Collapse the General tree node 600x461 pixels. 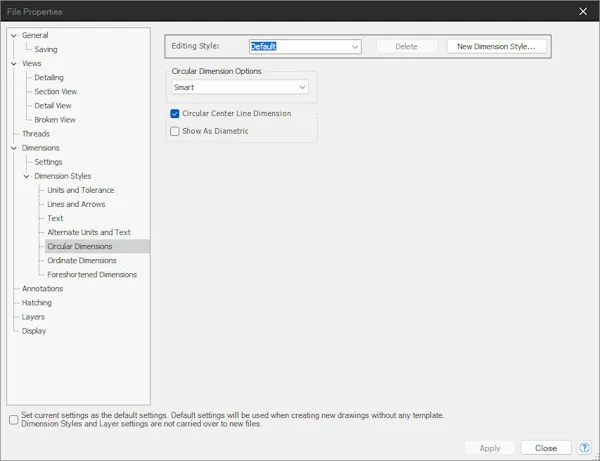[x=14, y=36]
